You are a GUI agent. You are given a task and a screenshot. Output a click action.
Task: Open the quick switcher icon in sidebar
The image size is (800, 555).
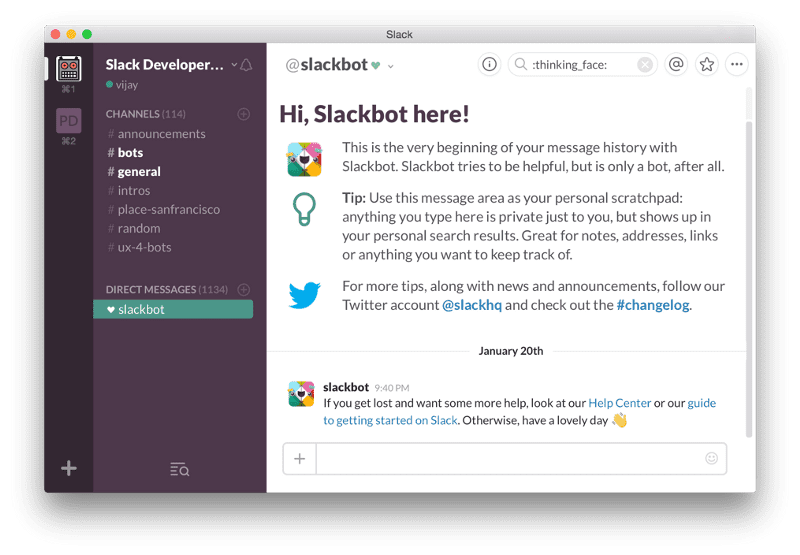click(x=179, y=468)
